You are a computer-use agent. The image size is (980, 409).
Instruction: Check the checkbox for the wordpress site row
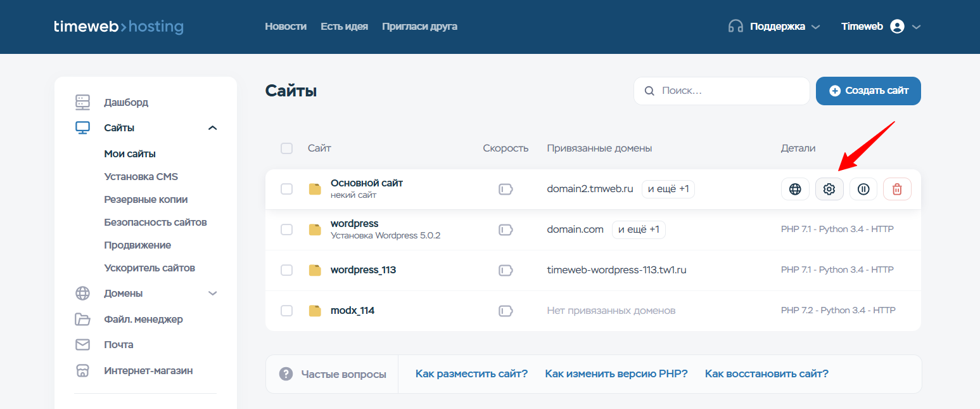[286, 230]
